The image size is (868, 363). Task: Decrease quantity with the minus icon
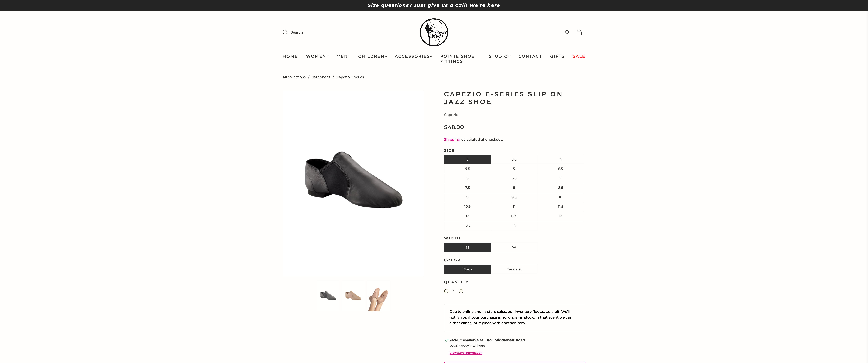[x=446, y=291]
